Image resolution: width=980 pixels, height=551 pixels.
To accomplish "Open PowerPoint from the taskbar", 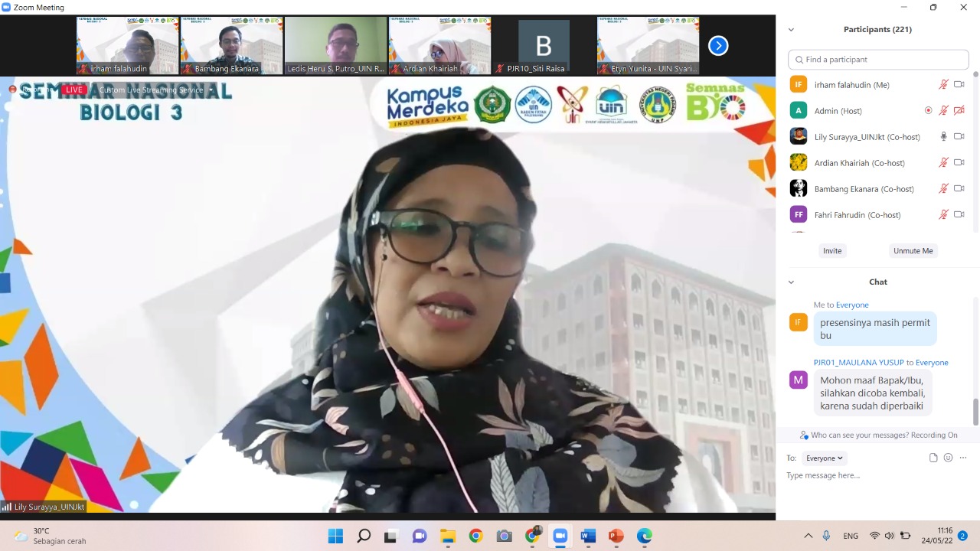I will pyautogui.click(x=616, y=536).
